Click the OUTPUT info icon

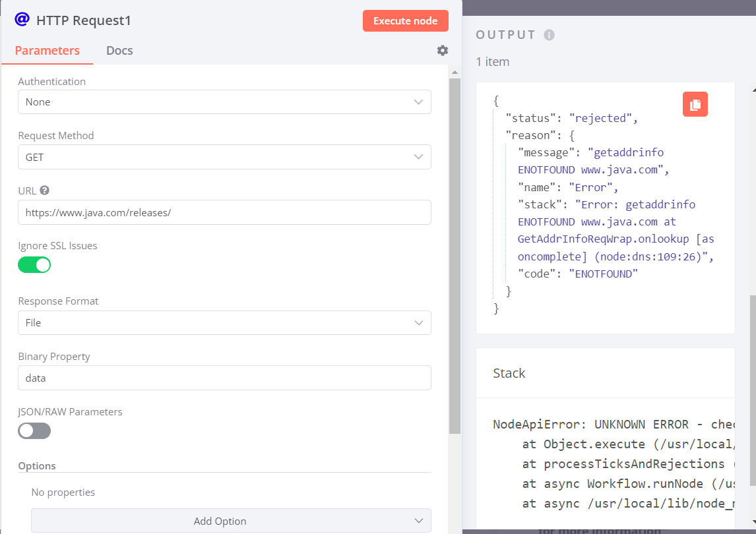[x=549, y=35]
